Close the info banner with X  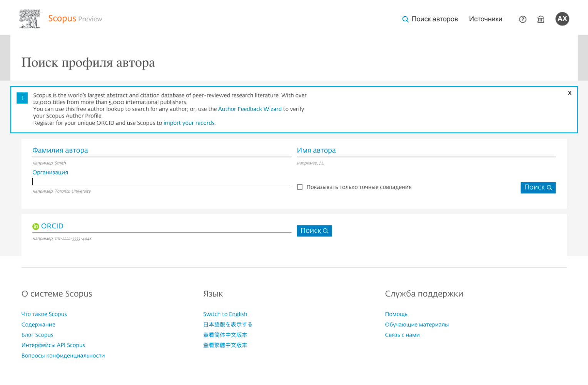(x=570, y=93)
